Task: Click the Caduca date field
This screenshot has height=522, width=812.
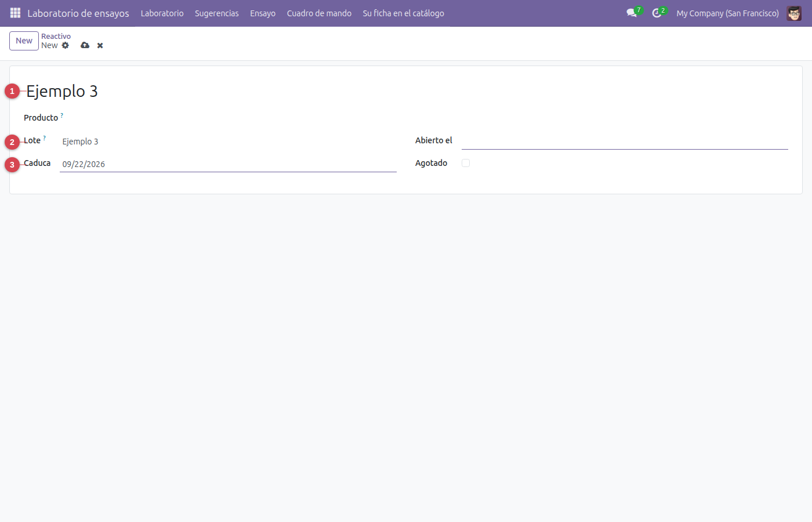Action: pos(228,164)
